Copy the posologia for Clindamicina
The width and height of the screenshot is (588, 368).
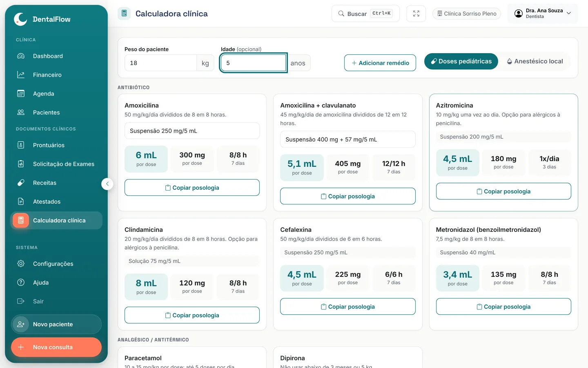point(192,315)
